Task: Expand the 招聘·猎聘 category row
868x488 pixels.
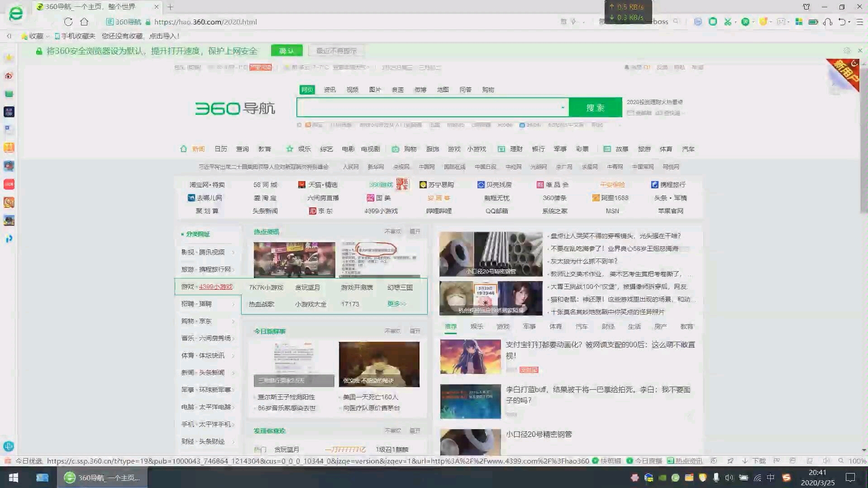Action: coord(208,304)
